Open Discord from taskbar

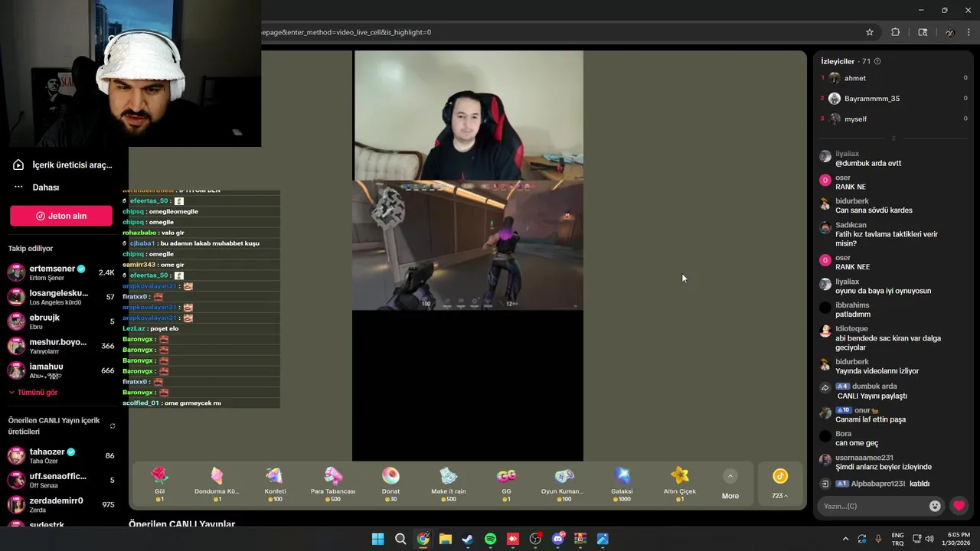(558, 539)
